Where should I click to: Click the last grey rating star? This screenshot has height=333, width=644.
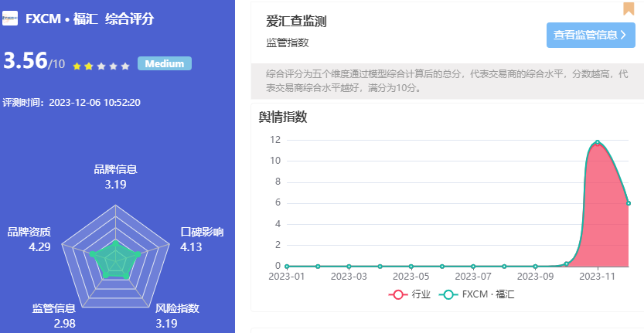tap(125, 66)
